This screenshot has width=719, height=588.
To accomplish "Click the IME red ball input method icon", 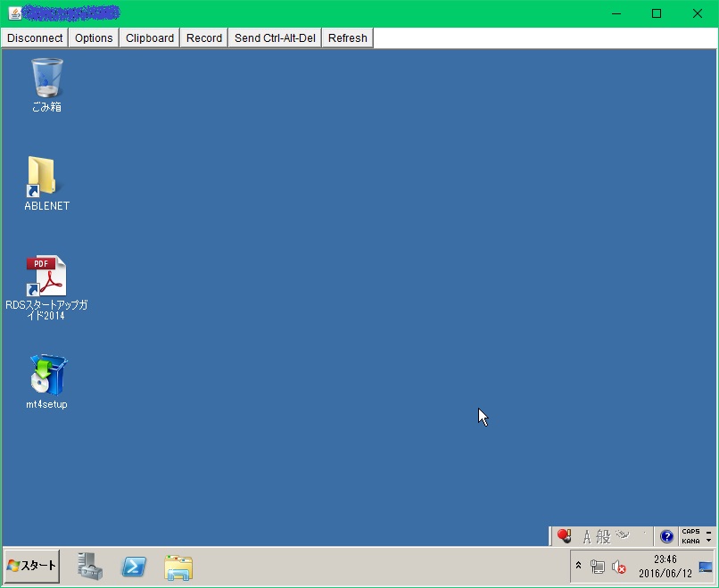I will coord(564,535).
